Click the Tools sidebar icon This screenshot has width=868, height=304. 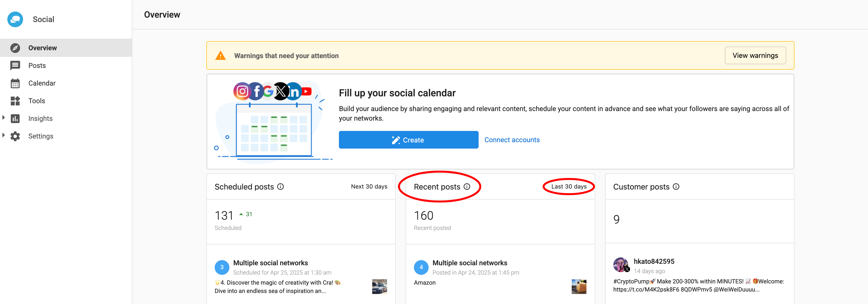pyautogui.click(x=15, y=101)
